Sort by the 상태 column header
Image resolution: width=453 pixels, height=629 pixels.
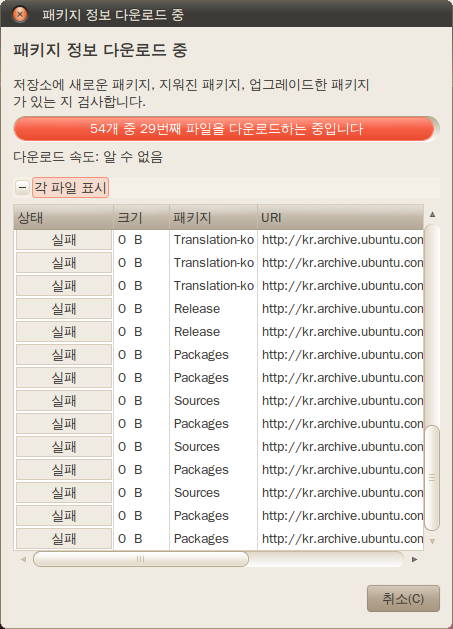[x=63, y=217]
